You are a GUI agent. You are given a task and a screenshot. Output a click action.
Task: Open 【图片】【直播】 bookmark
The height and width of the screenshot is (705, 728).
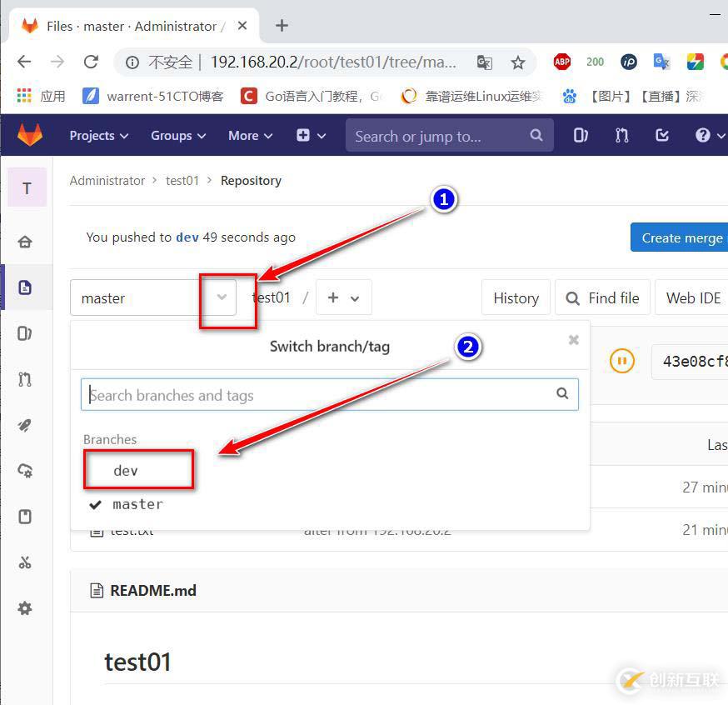pyautogui.click(x=633, y=96)
